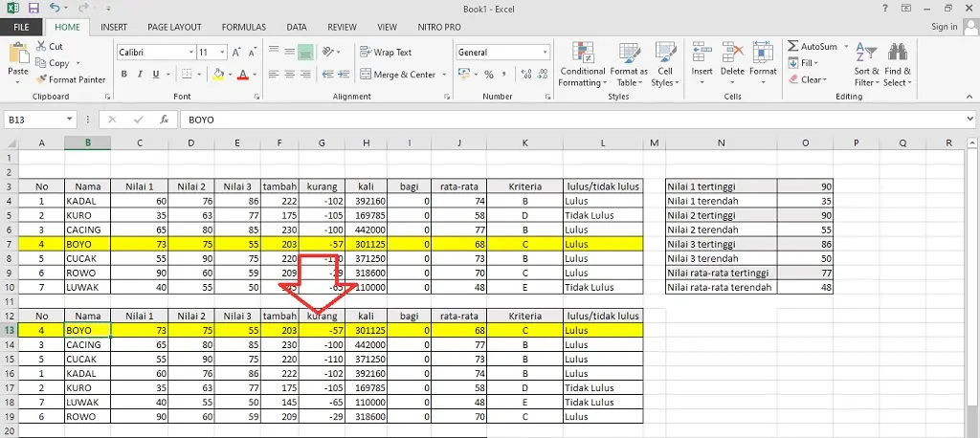Open the Cell Styles gallery

(665, 65)
